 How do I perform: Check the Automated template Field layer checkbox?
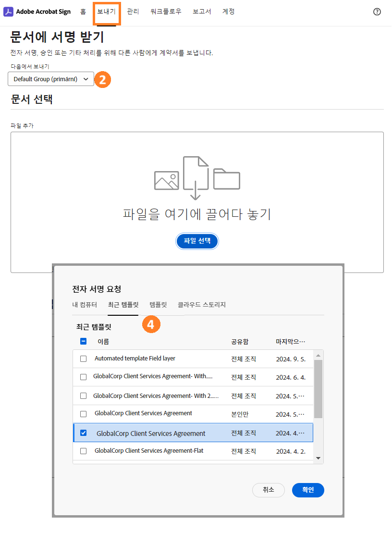tap(83, 359)
